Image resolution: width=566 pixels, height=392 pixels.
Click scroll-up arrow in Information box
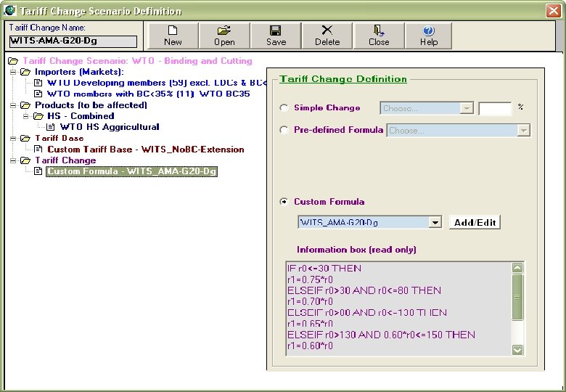point(517,268)
